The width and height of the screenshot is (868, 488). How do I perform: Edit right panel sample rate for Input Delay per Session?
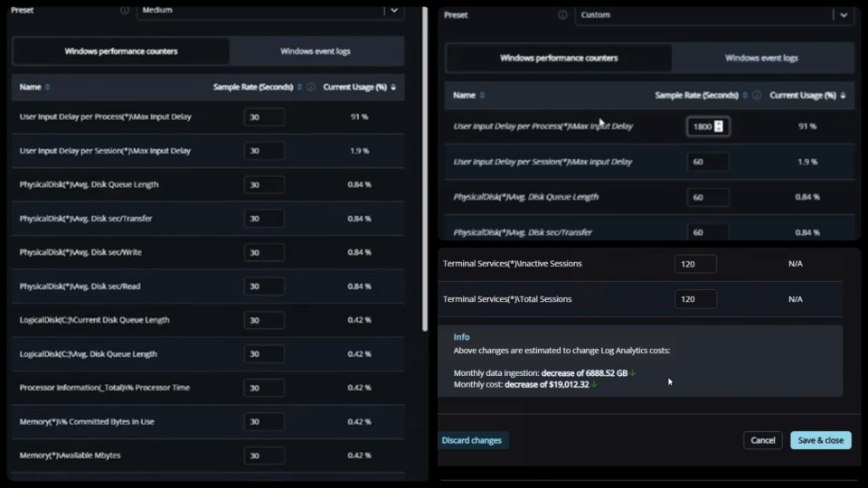tap(708, 162)
